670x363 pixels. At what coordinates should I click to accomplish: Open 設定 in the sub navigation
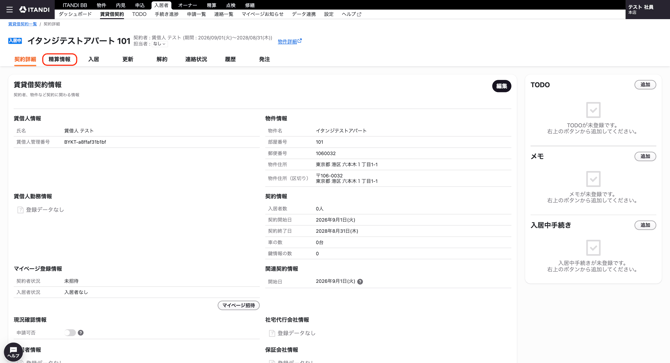tap(329, 14)
